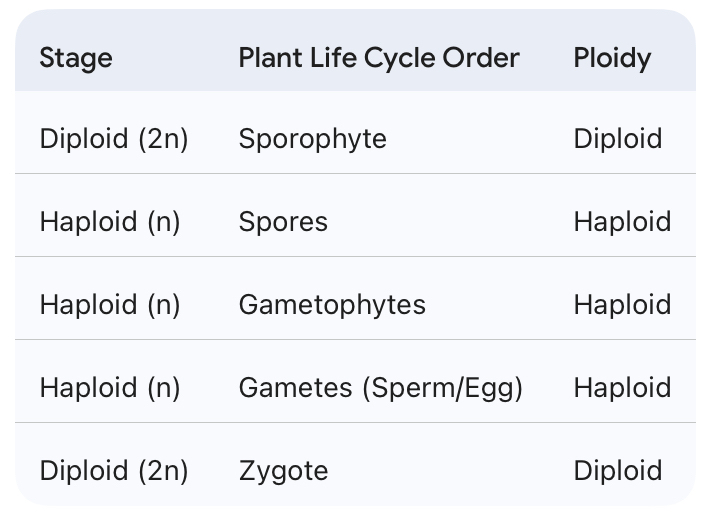Click the word Sperm/Egg in parentheses
This screenshot has width=708, height=513.
[x=444, y=387]
